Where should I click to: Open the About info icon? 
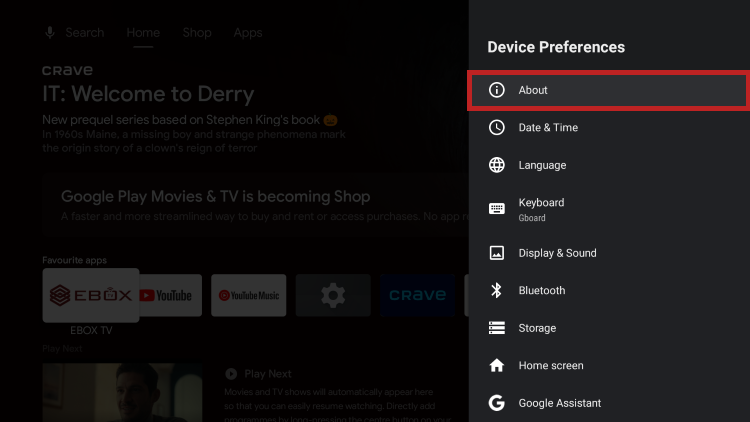496,90
